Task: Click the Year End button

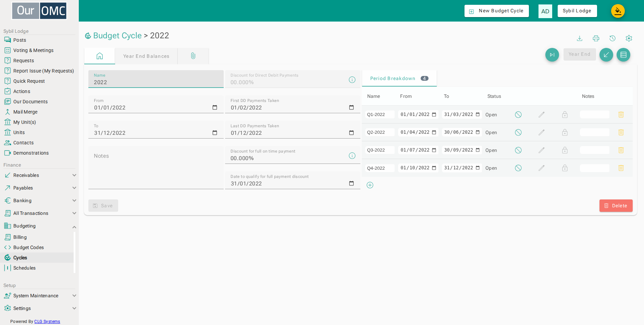Action: [580, 54]
